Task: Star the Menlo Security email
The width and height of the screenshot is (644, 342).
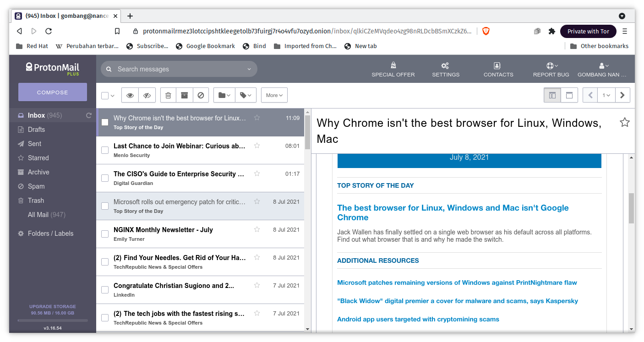Action: (257, 146)
